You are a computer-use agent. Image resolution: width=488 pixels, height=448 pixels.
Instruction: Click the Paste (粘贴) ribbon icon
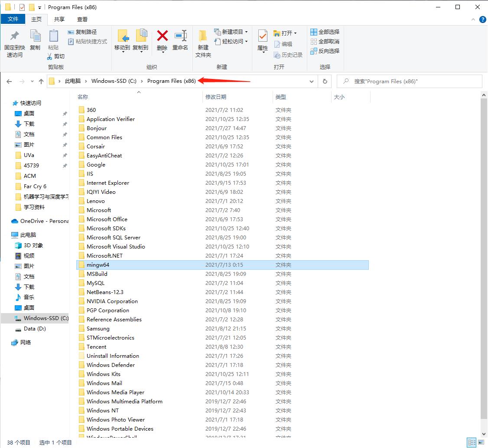point(54,36)
